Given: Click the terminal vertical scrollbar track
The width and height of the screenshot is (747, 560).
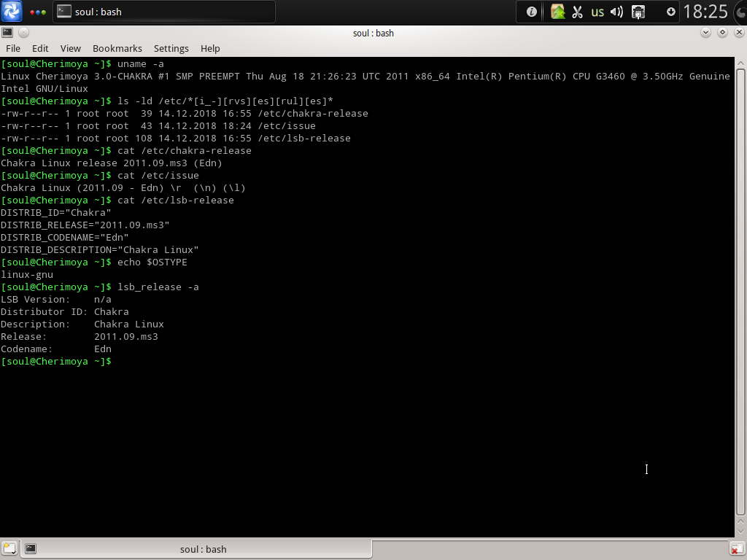Looking at the screenshot, I should click(740, 292).
